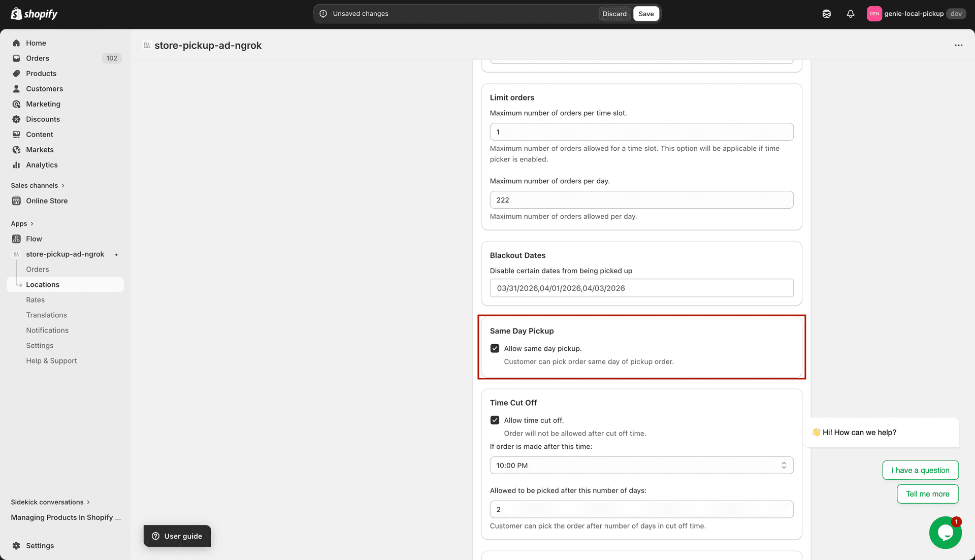Open the Online Store channel
Viewport: 975px width, 560px height.
[47, 201]
